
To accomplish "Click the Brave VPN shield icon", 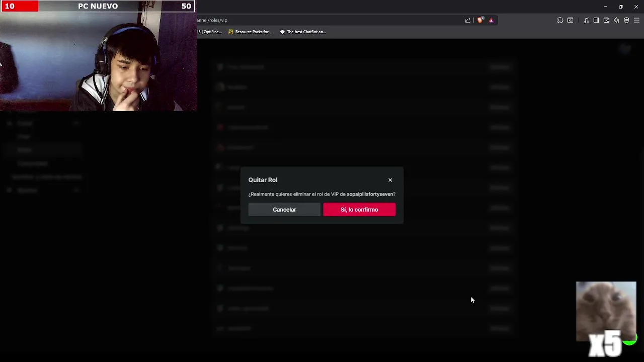I will pyautogui.click(x=626, y=20).
